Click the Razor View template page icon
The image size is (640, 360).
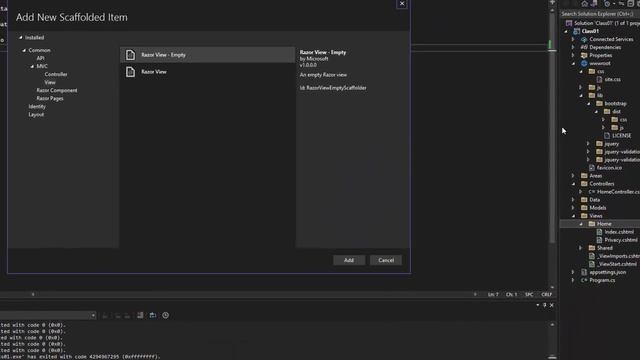point(130,72)
